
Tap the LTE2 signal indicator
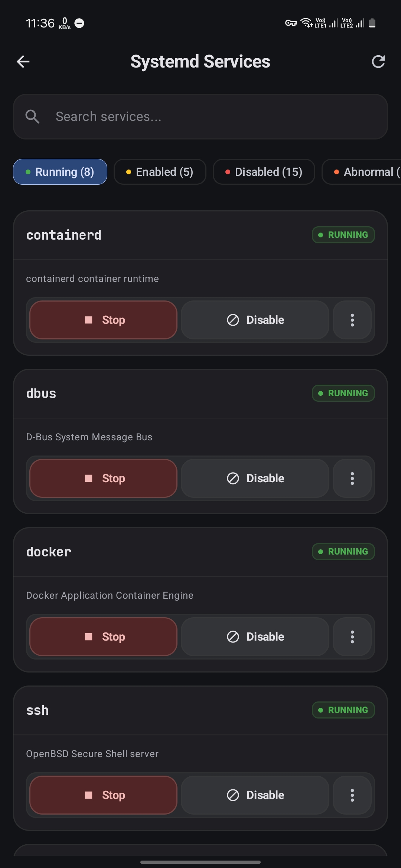(353, 23)
